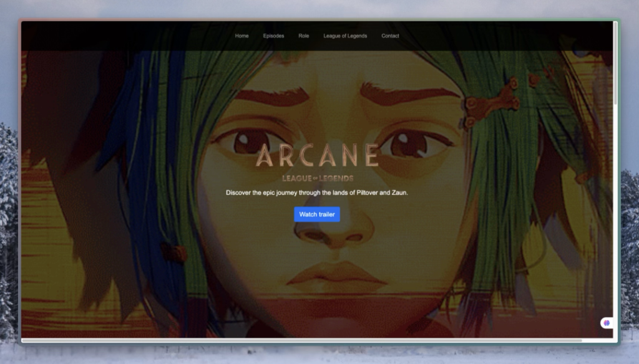Viewport: 639px width, 364px height.
Task: Select the Role nav link
Action: pyautogui.click(x=304, y=36)
